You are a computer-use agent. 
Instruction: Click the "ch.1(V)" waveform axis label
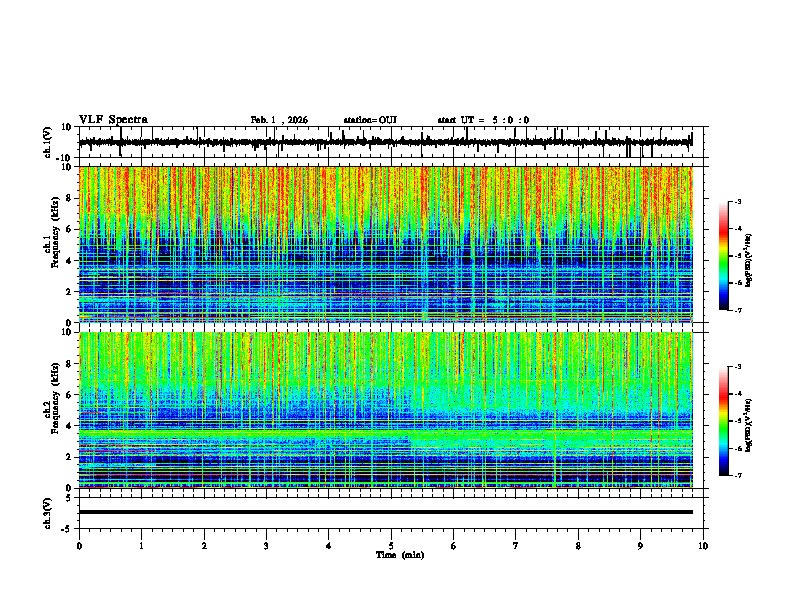[x=48, y=142]
